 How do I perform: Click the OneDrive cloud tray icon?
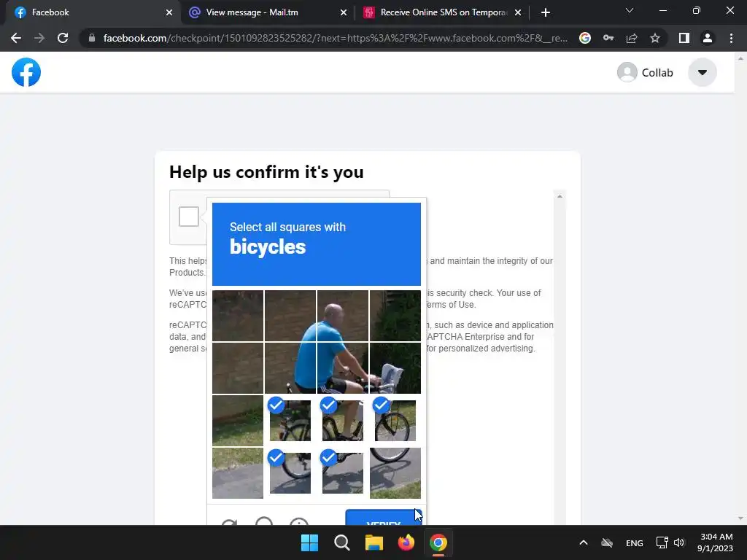click(x=607, y=542)
